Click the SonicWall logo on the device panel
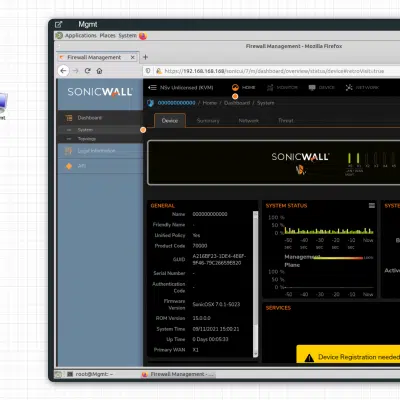The width and height of the screenshot is (400, 400). click(x=301, y=157)
